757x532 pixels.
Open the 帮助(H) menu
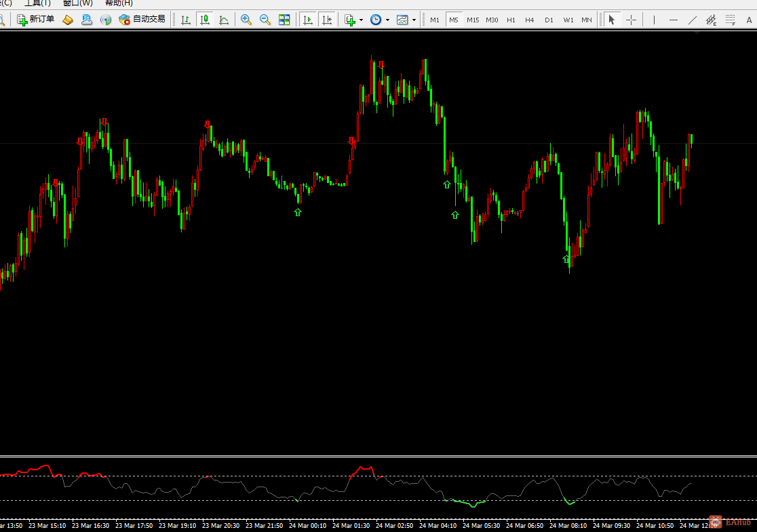click(119, 3)
